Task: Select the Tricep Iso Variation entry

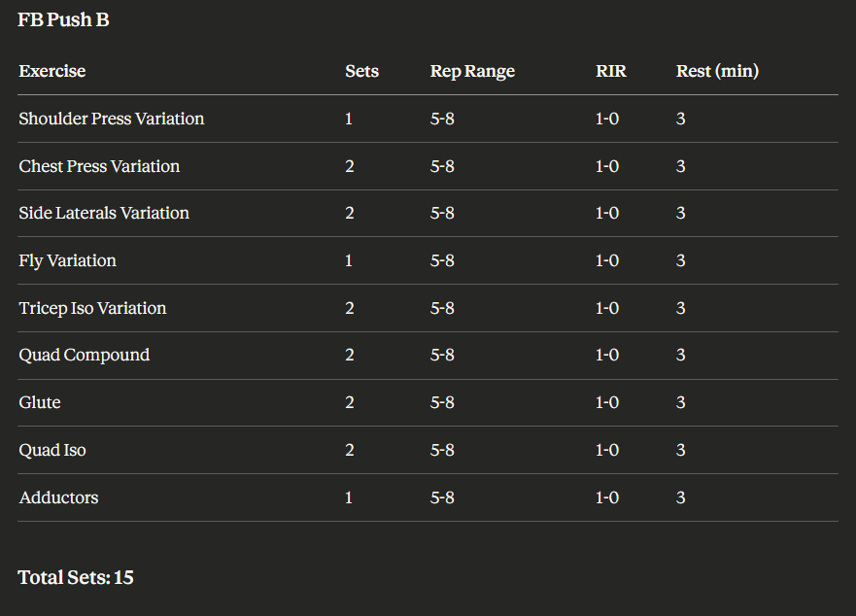Action: [x=92, y=308]
